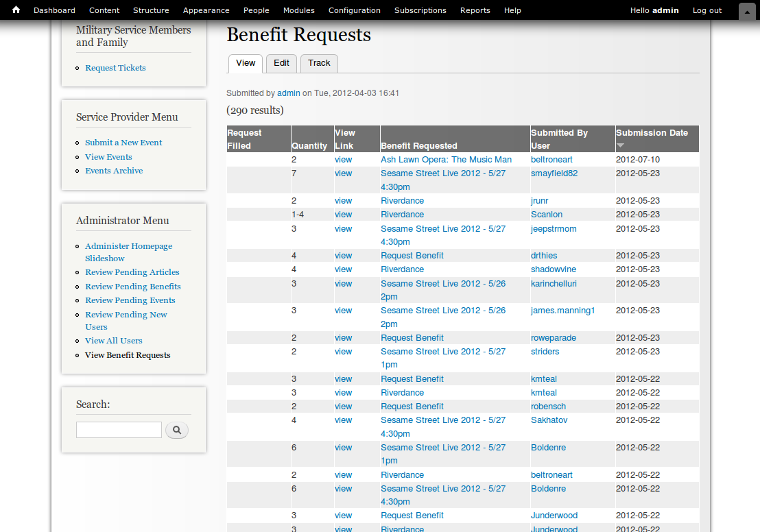760x532 pixels.
Task: Open the Configuration admin menu
Action: (x=354, y=10)
